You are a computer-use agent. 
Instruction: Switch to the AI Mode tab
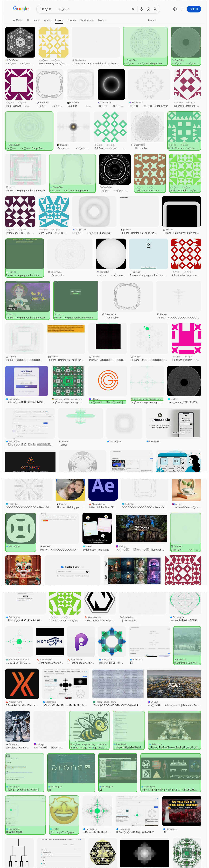pos(18,20)
